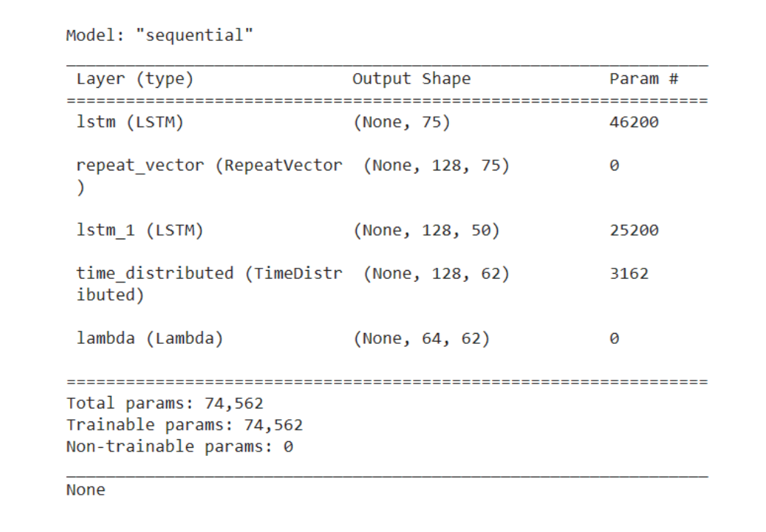Click the (None, 64, 62) output shape

click(421, 338)
